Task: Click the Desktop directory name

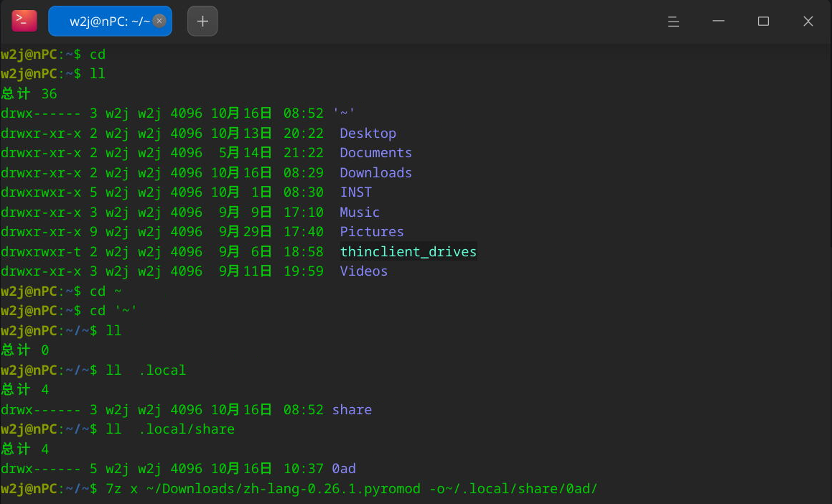Action: 368,133
